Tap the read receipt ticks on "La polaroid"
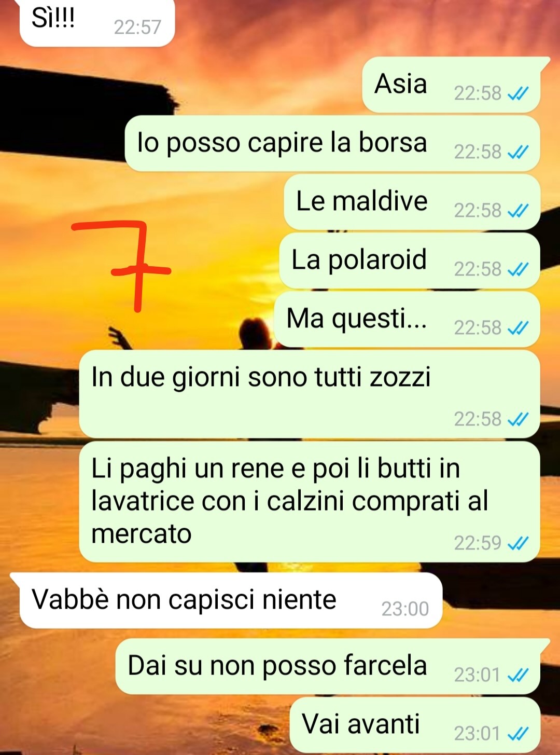 coord(518,269)
